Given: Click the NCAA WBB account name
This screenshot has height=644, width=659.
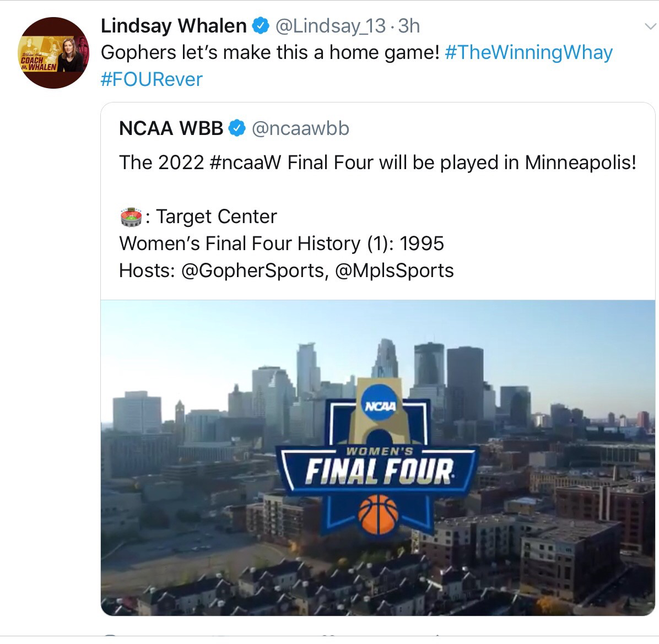Looking at the screenshot, I should 171,128.
